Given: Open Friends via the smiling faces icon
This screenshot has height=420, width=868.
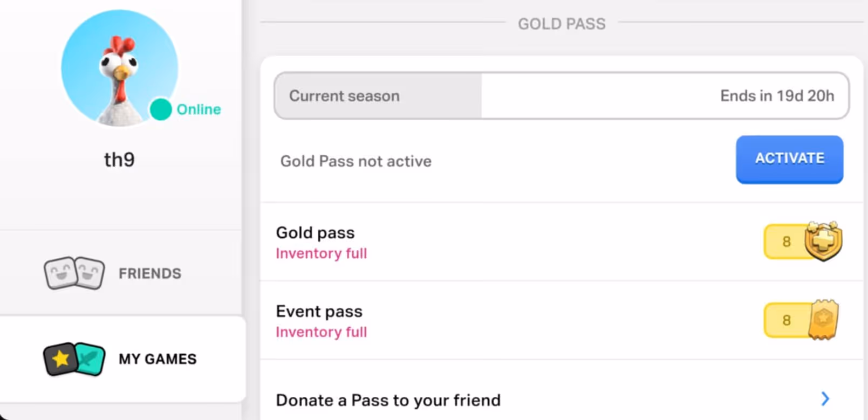Looking at the screenshot, I should pyautogui.click(x=74, y=273).
